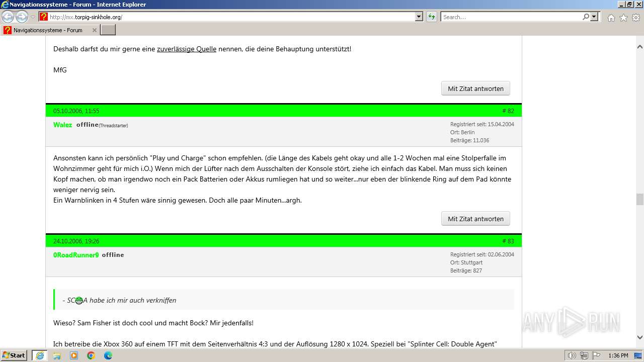The width and height of the screenshot is (644, 362).
Task: Click the Action Center flag tray icon
Action: tap(596, 355)
